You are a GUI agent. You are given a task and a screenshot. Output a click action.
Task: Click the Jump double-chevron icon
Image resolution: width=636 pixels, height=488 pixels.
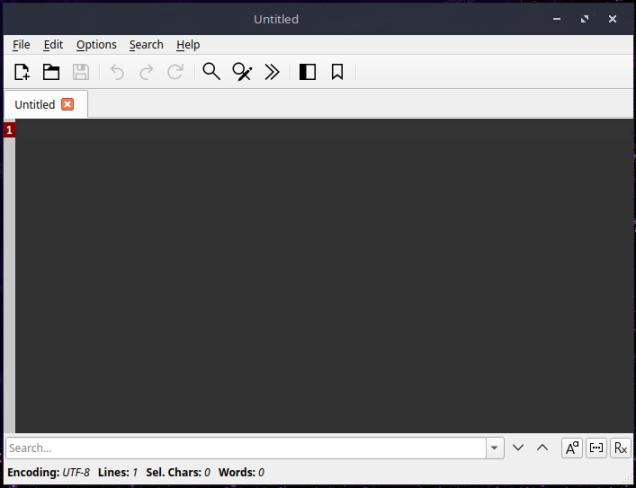(272, 72)
